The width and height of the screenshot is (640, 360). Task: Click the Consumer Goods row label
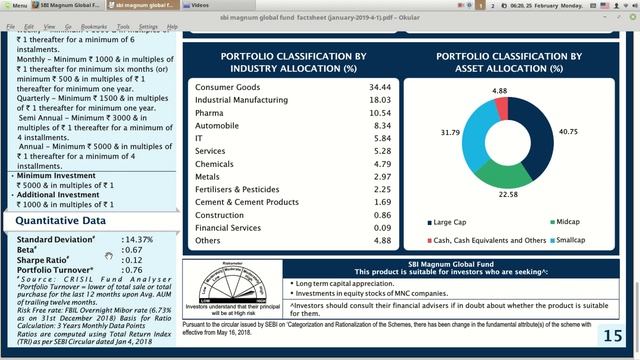(227, 87)
